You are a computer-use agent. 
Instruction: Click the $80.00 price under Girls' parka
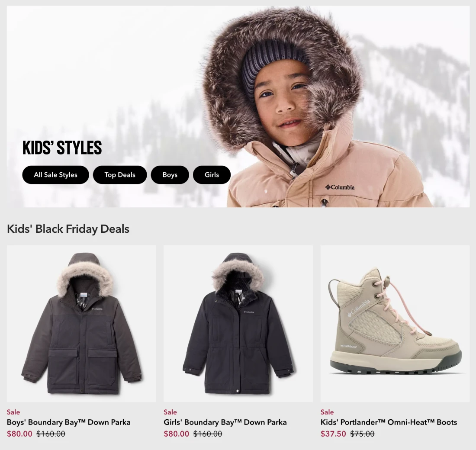pyautogui.click(x=177, y=434)
